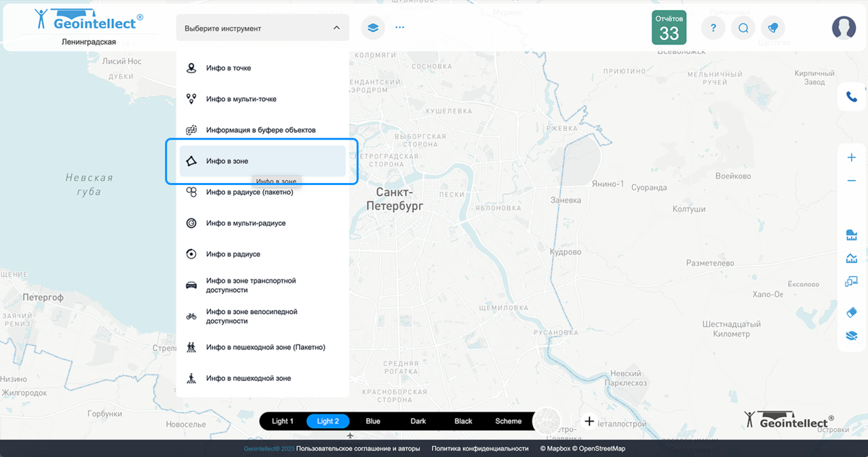Open the user profile avatar

click(844, 28)
